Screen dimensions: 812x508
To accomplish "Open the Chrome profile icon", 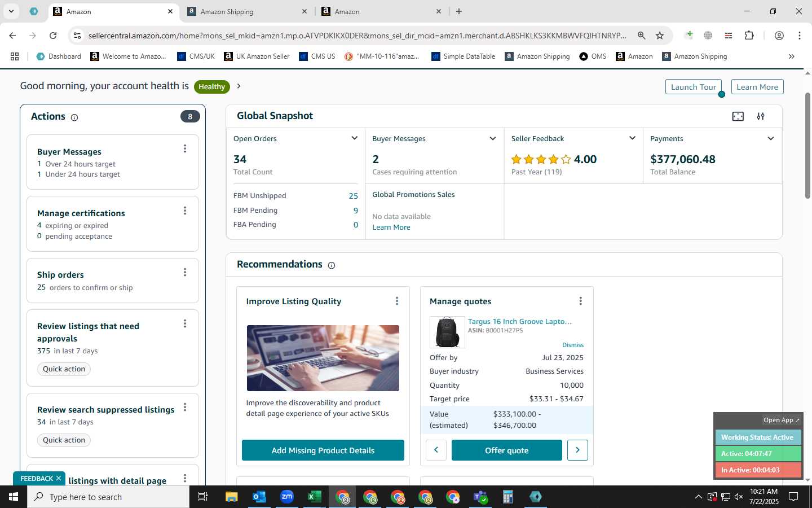I will 779,36.
